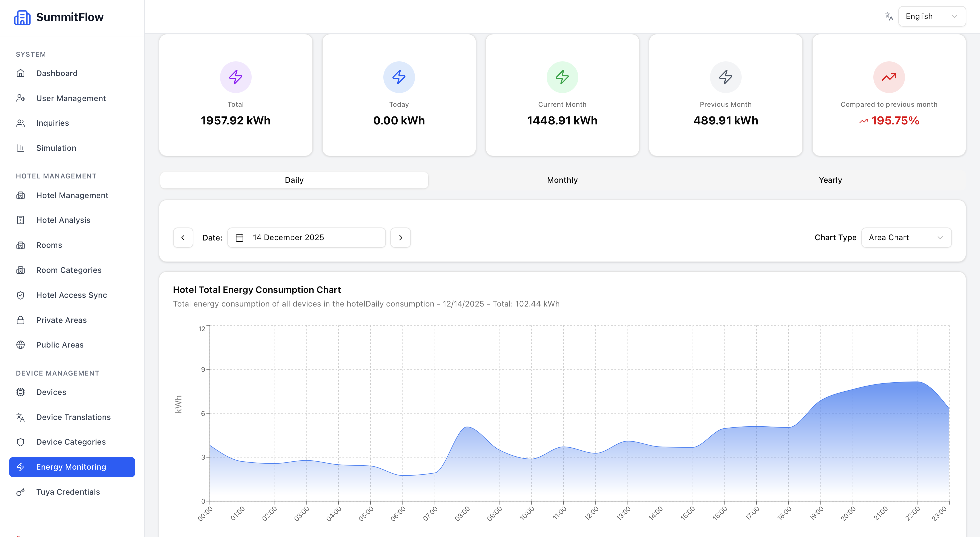Select the Daily tab

tap(294, 180)
